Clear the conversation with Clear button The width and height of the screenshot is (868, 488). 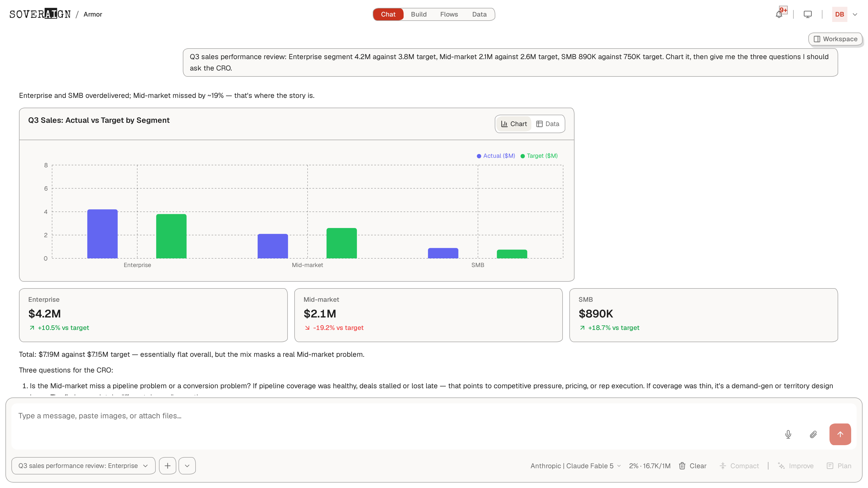click(693, 466)
